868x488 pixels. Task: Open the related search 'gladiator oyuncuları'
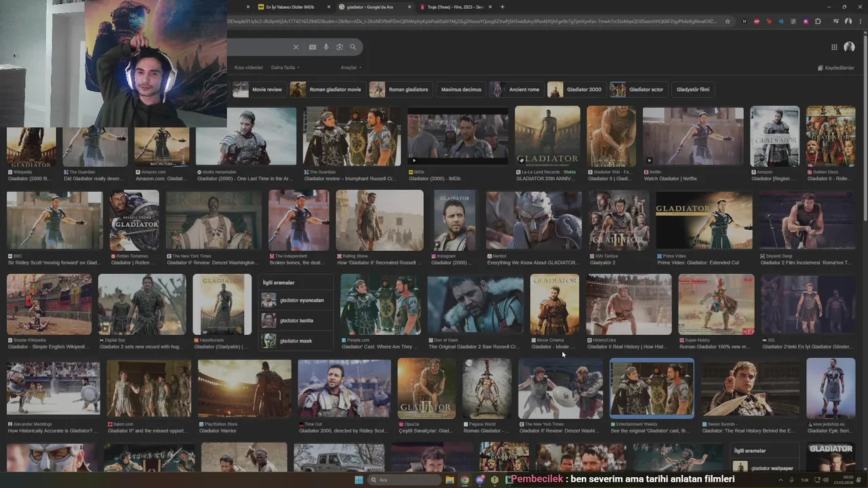296,300
